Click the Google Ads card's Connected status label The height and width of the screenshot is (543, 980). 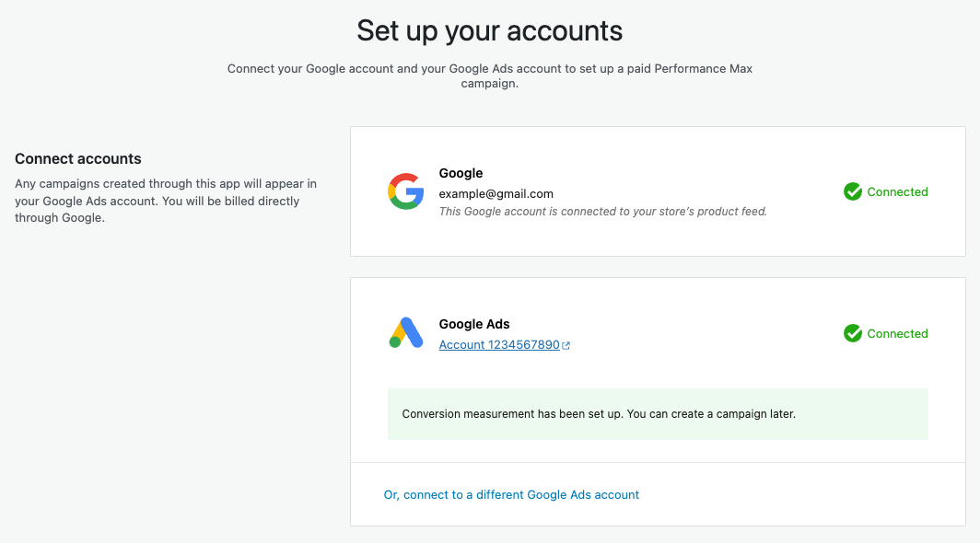point(897,334)
